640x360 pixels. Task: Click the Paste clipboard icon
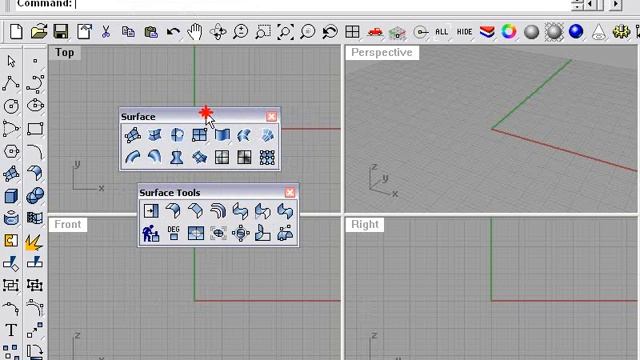pos(151,31)
